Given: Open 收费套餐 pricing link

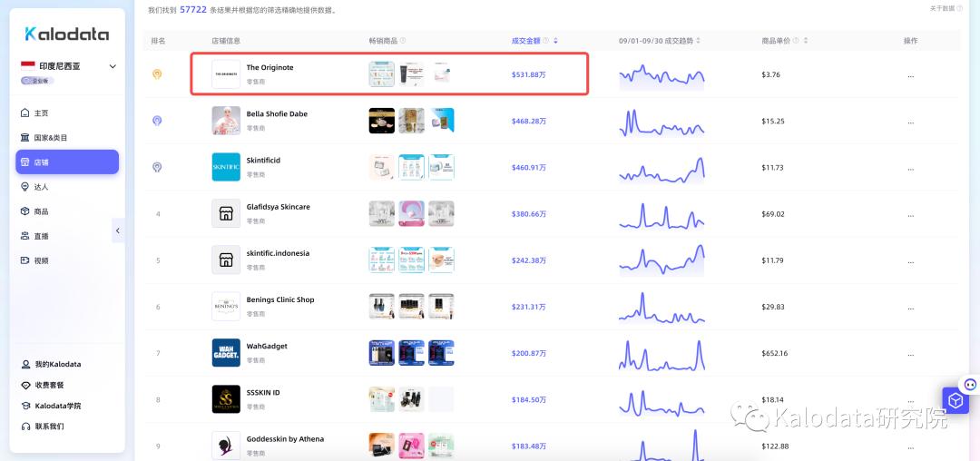Looking at the screenshot, I should (x=43, y=386).
